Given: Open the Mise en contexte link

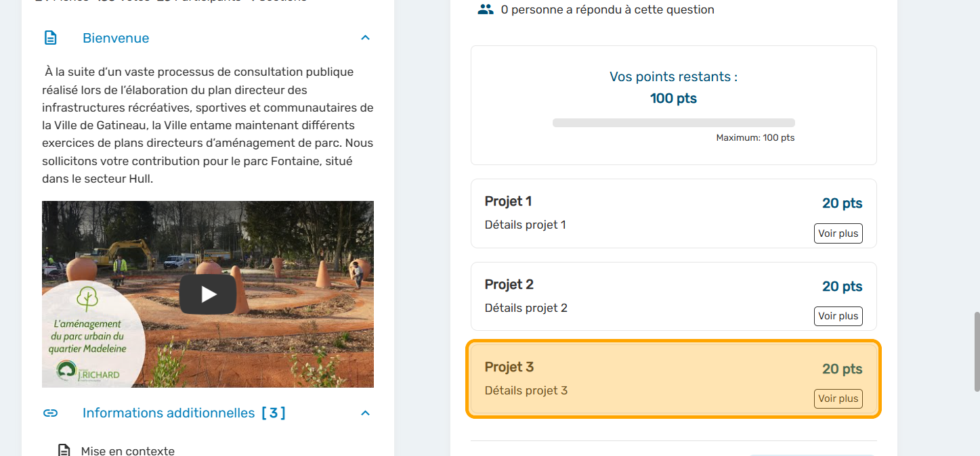Looking at the screenshot, I should (x=127, y=451).
